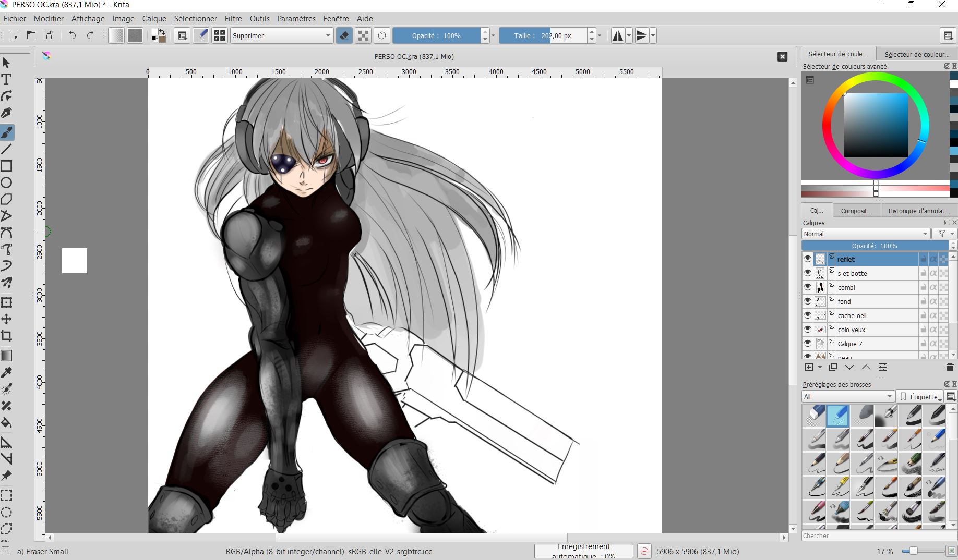Choose the Ellipse shape tool
The height and width of the screenshot is (560, 958).
click(x=7, y=183)
